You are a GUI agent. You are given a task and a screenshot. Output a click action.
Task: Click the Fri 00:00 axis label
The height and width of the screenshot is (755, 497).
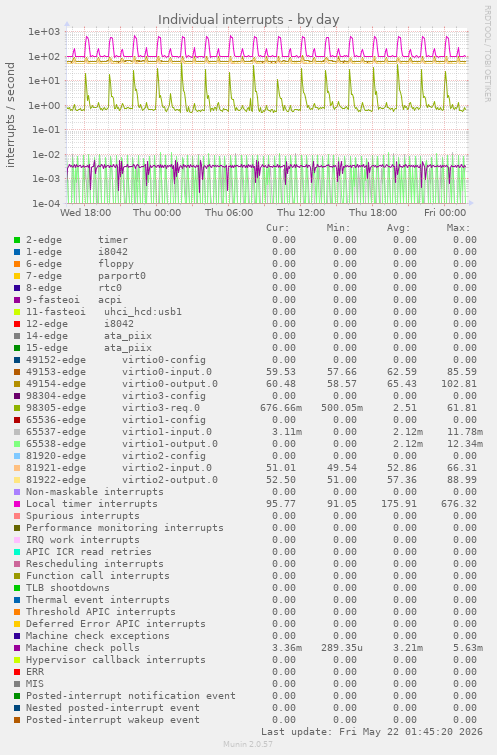(445, 212)
